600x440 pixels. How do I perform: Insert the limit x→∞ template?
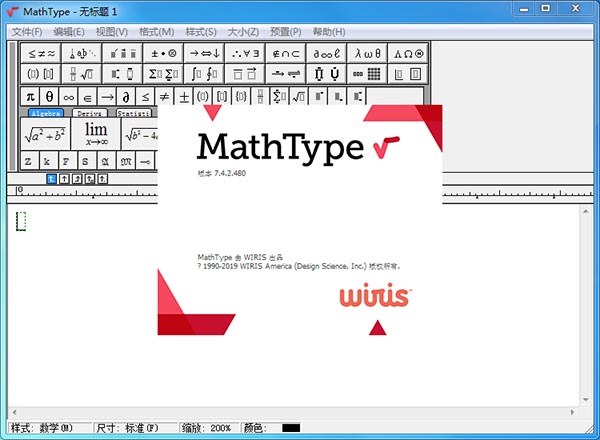(x=96, y=133)
